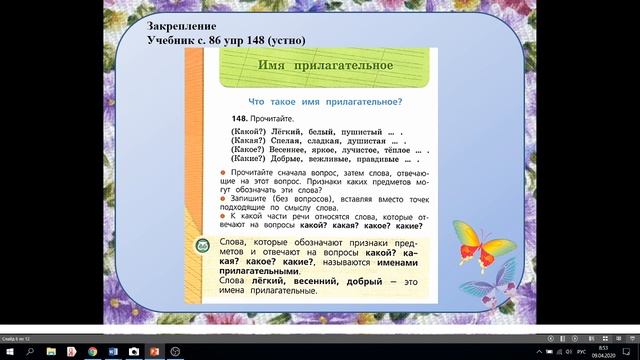Open the Windows Start menu
Viewport: 640px width, 360px height.
pyautogui.click(x=9, y=352)
